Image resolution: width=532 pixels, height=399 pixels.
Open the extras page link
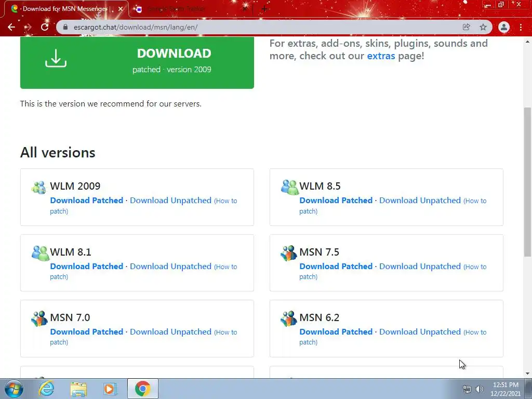[x=381, y=56]
